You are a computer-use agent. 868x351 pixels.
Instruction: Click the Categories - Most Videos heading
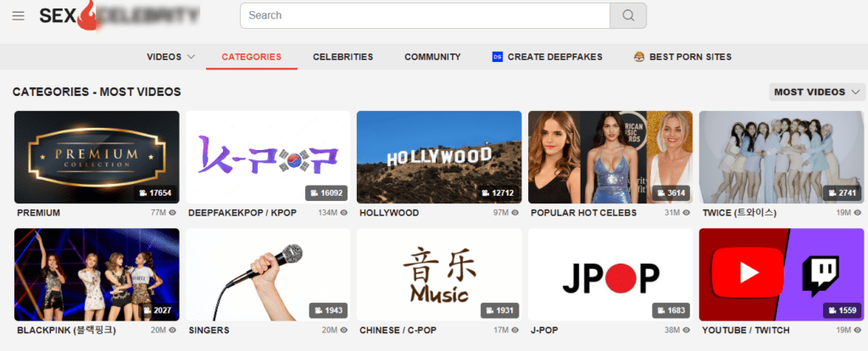point(97,92)
